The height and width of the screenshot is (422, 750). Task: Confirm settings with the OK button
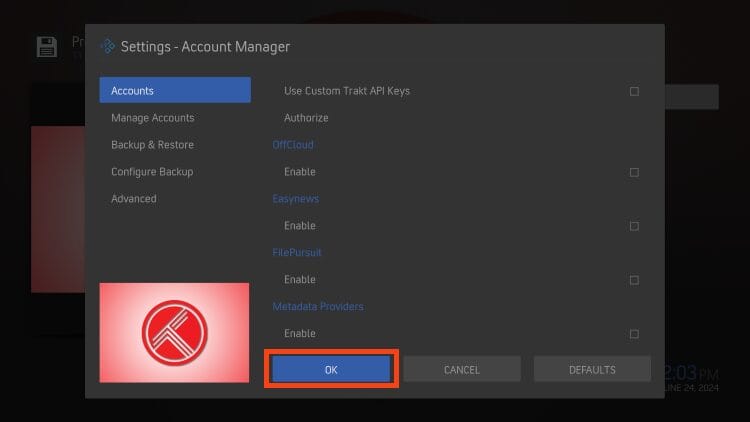pos(331,369)
